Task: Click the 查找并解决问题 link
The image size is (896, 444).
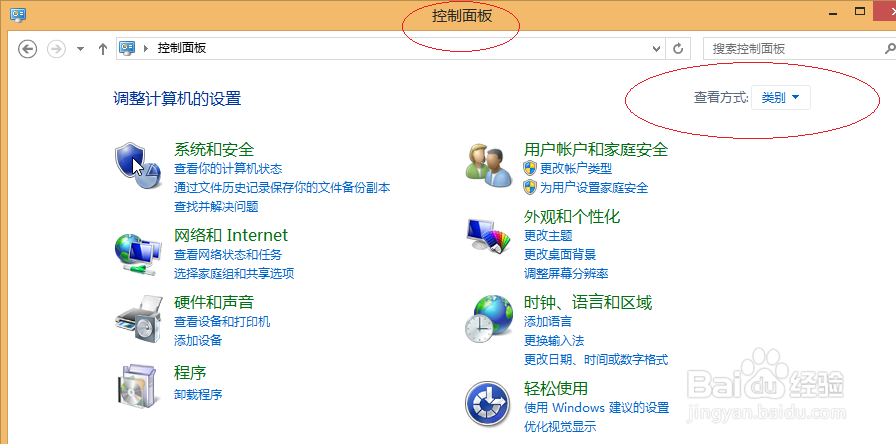Action: 216,207
